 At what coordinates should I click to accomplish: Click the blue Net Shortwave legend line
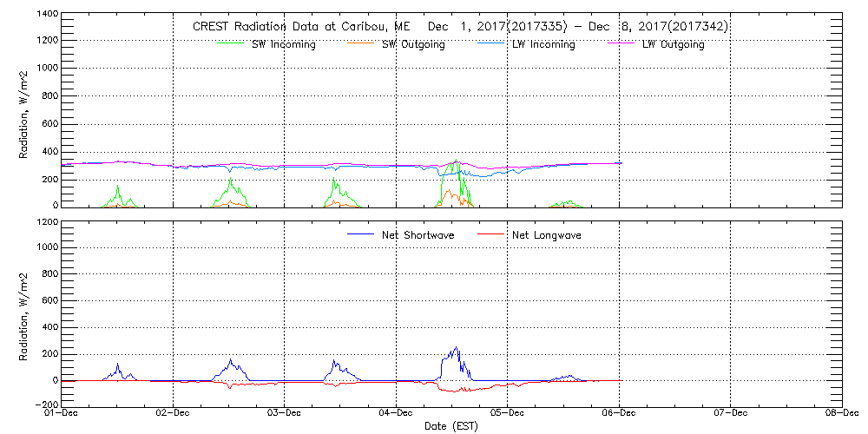click(x=360, y=234)
